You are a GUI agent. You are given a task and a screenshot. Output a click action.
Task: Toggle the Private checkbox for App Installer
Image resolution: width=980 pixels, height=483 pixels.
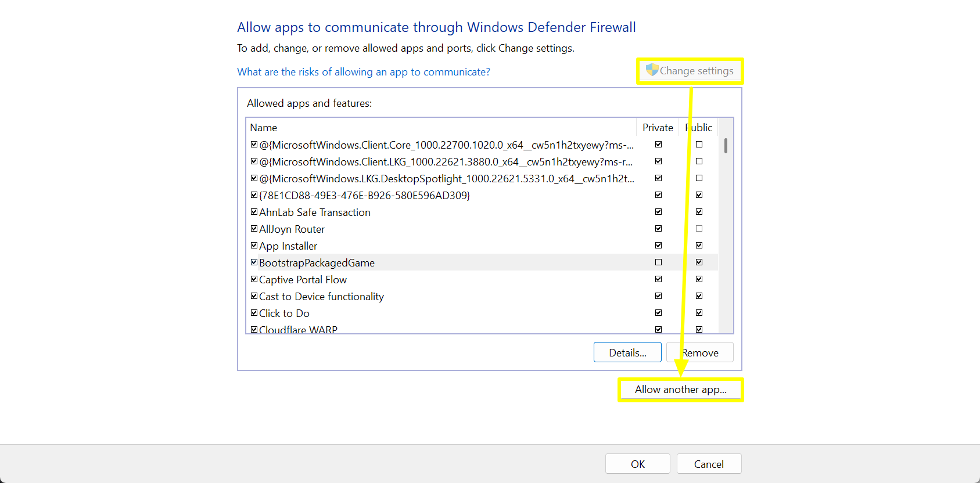[658, 246]
